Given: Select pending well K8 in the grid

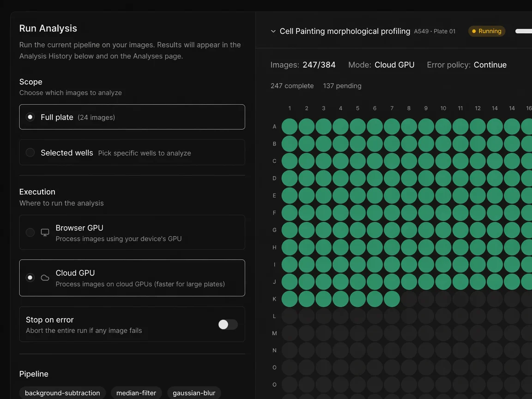Looking at the screenshot, I should pyautogui.click(x=409, y=299).
